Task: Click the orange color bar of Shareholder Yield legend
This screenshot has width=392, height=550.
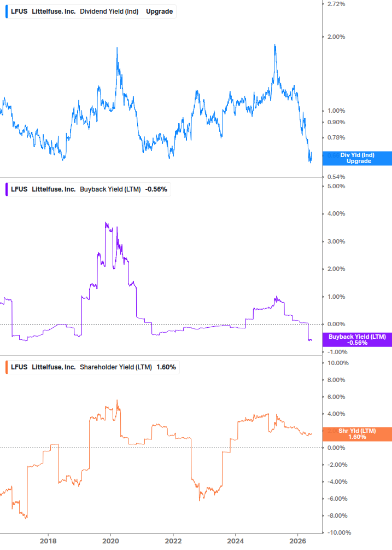Action: (x=7, y=367)
